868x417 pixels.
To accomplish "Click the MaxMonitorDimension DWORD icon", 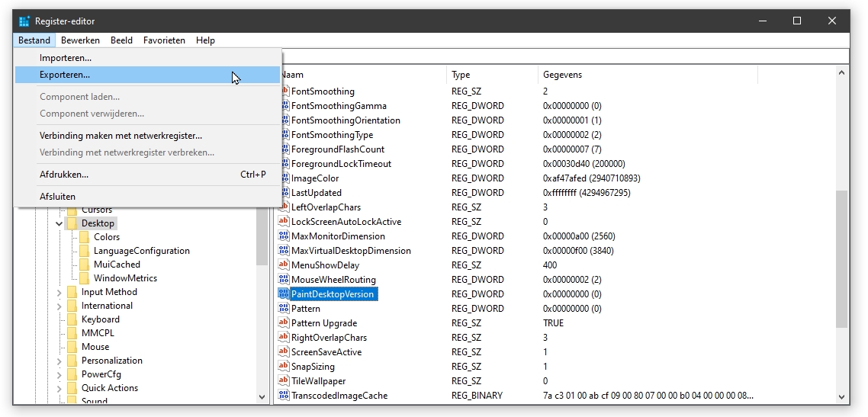I will pos(284,236).
